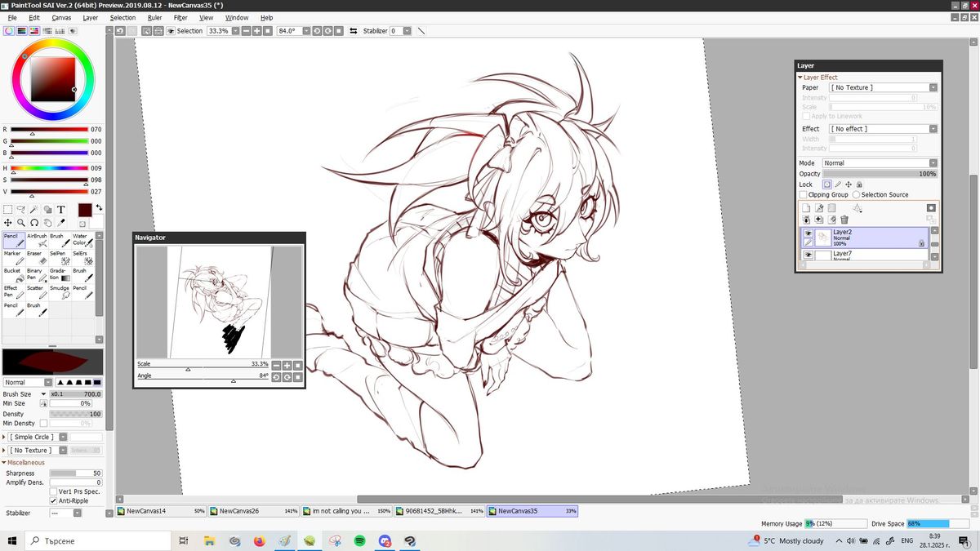980x551 pixels.
Task: Click undo arrow in the top toolbar
Action: pyautogui.click(x=120, y=30)
